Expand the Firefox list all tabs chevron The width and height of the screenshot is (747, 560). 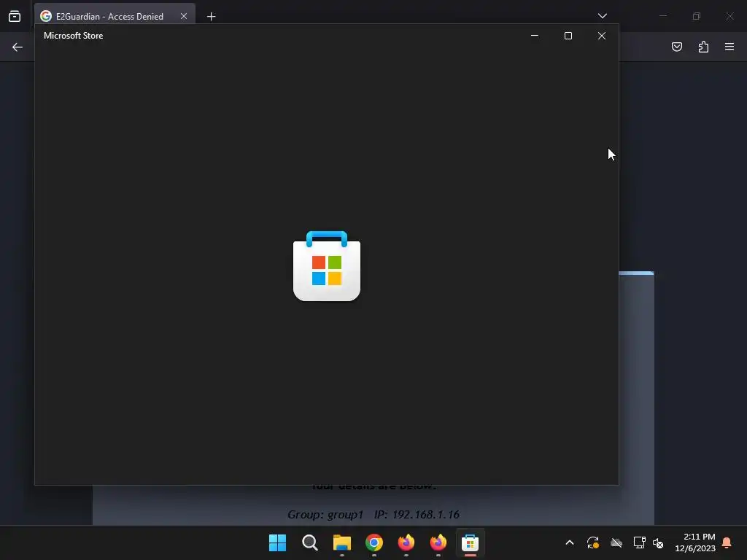click(x=603, y=16)
